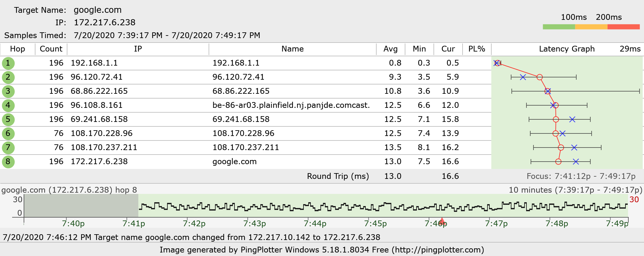
Task: Click the red average circle in hop 7 graph
Action: pos(561,148)
